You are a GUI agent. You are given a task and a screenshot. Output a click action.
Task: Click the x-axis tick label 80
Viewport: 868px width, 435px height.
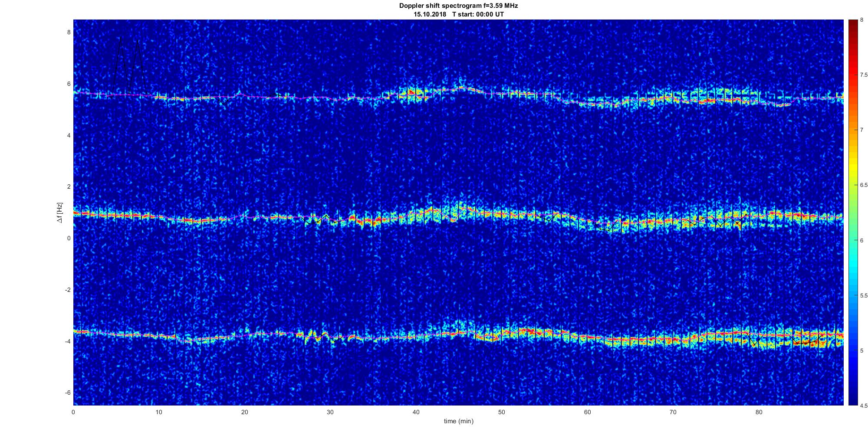[759, 412]
